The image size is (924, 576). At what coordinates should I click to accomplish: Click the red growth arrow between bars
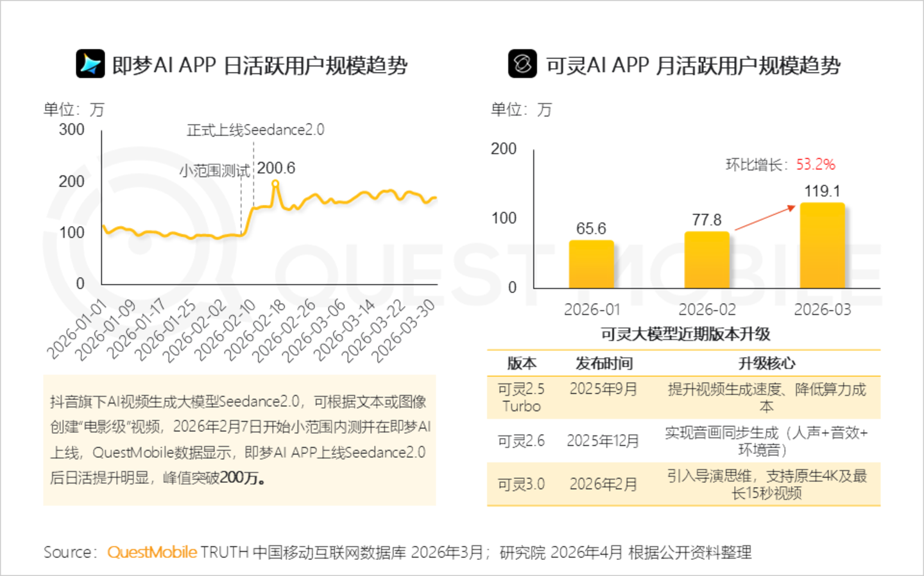[x=765, y=218]
